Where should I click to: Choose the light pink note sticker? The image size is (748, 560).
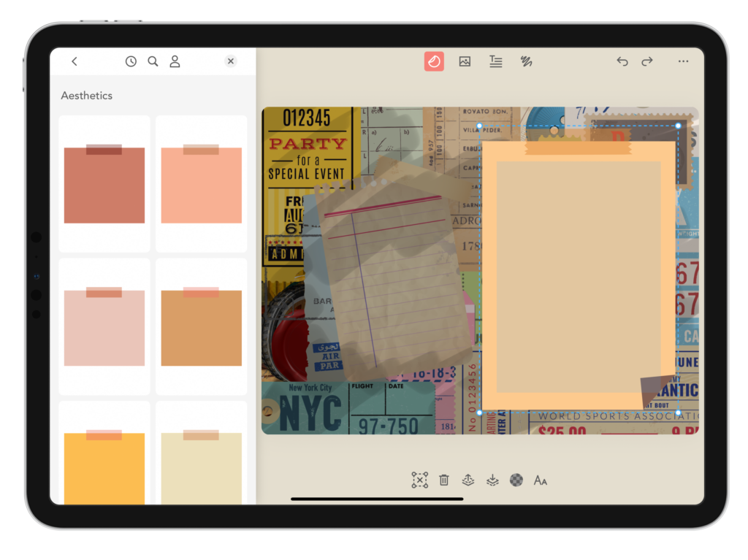(x=104, y=326)
